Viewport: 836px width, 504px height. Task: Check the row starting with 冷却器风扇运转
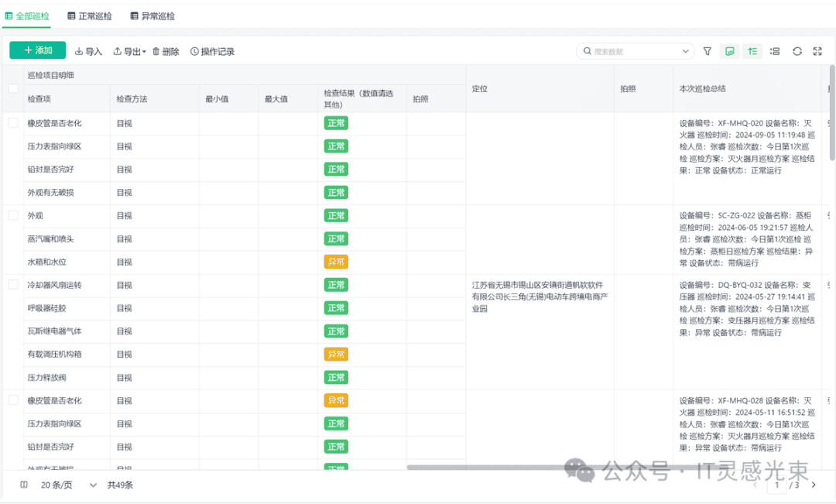[13, 284]
